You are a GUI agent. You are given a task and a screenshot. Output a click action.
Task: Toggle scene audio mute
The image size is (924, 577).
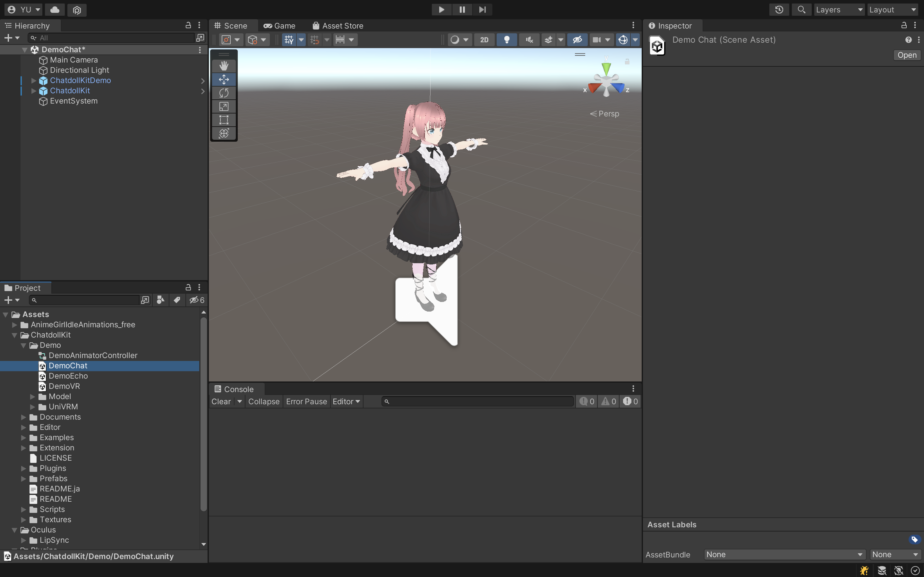(529, 40)
